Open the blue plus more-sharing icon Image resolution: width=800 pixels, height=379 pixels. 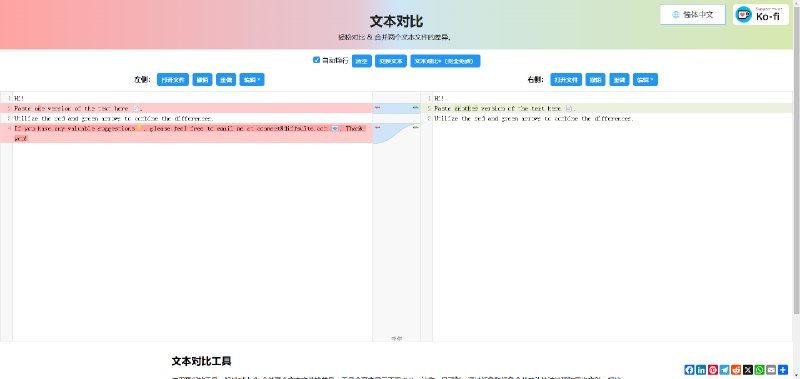(783, 370)
